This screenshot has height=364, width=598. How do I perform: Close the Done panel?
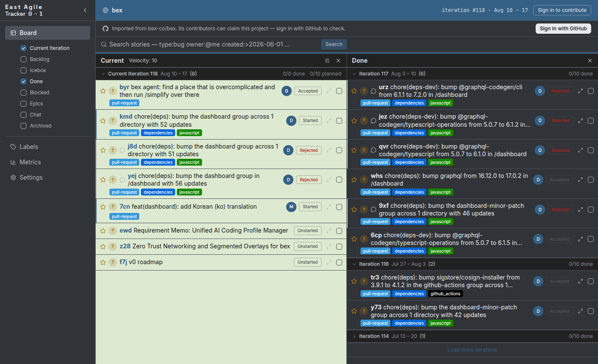point(590,61)
